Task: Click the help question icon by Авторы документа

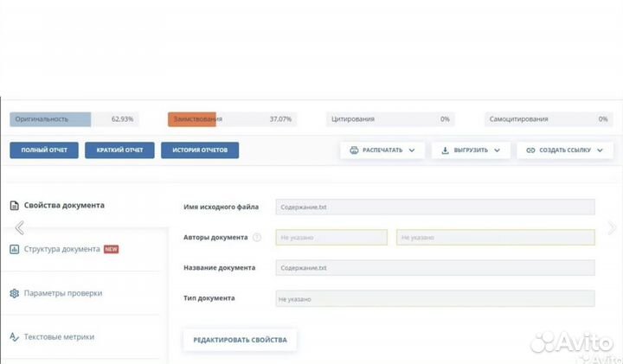Action: 257,238
